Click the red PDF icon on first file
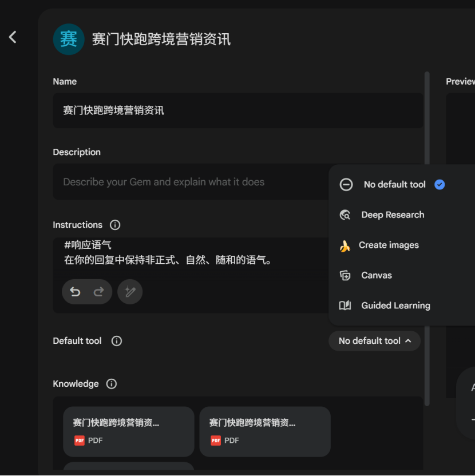 80,441
